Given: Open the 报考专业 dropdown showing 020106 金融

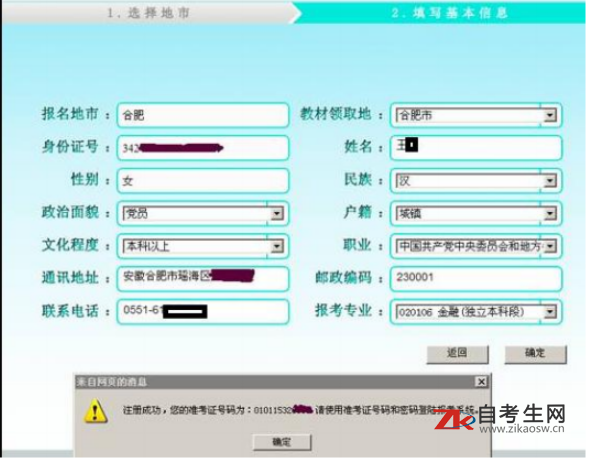Looking at the screenshot, I should pyautogui.click(x=476, y=312).
